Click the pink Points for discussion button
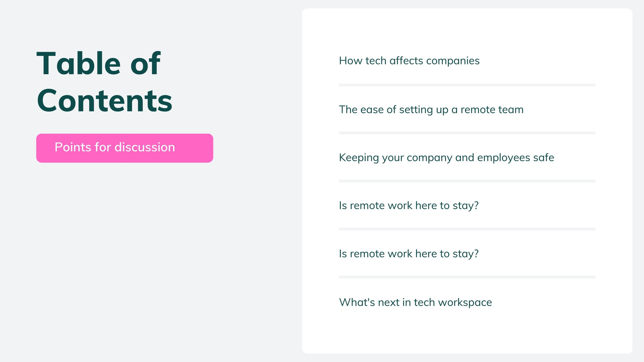The height and width of the screenshot is (362, 644). [125, 148]
